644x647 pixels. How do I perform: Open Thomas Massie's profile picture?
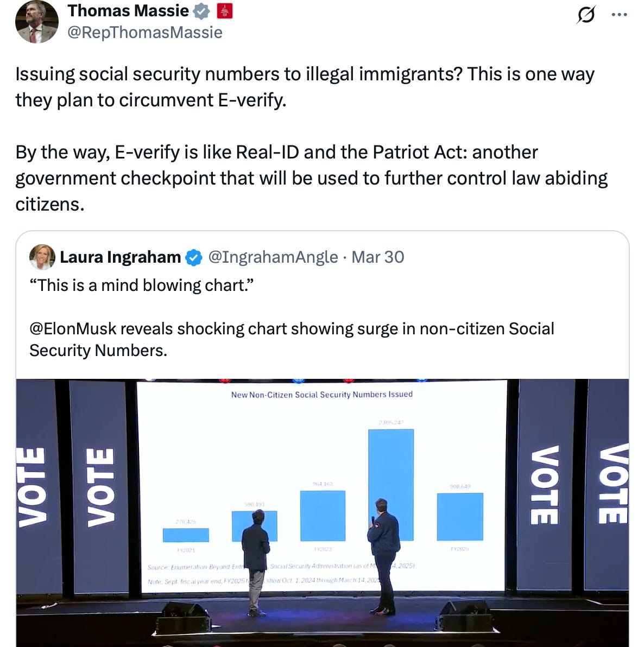[37, 22]
